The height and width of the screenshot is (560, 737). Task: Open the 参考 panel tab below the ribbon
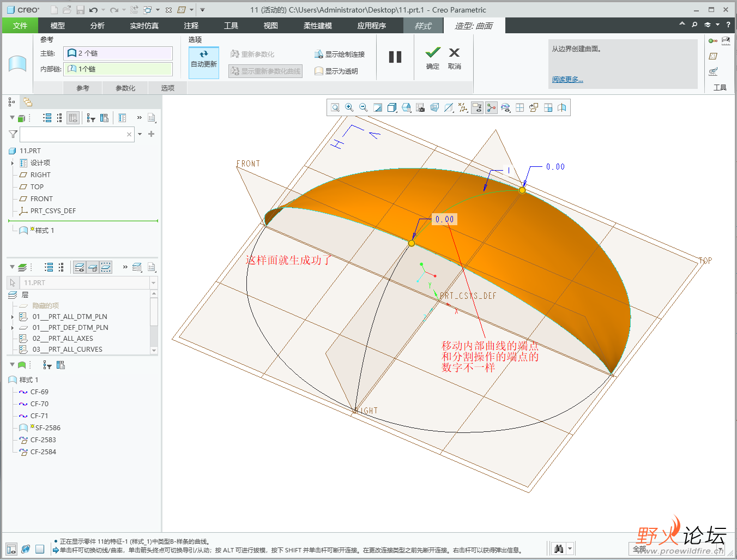click(83, 88)
